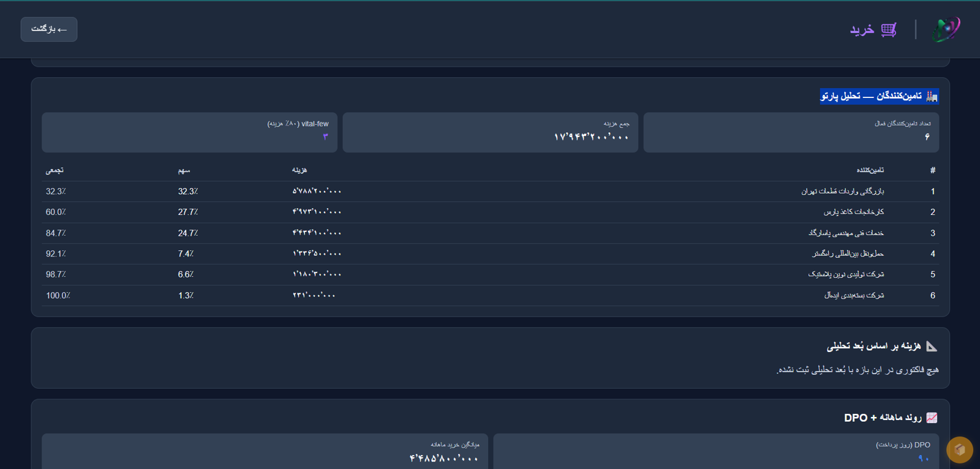Click the 1.3% share cell

coord(186,295)
